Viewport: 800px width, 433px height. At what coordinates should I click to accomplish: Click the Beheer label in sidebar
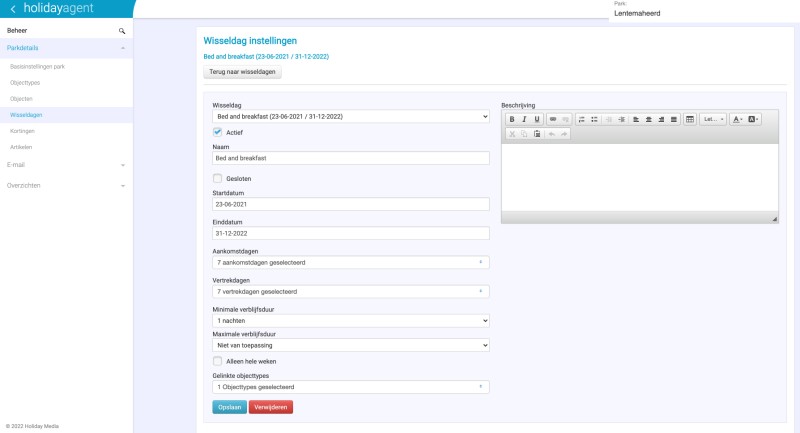[x=17, y=31]
